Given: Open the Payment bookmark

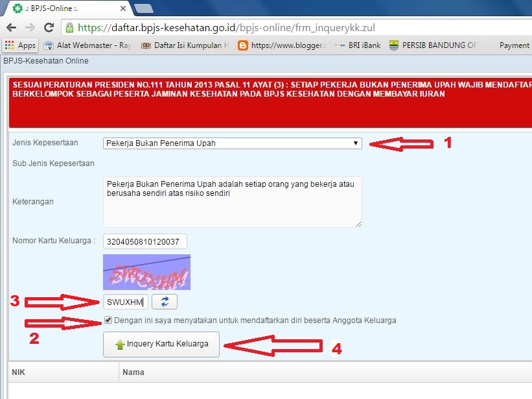Looking at the screenshot, I should [515, 45].
